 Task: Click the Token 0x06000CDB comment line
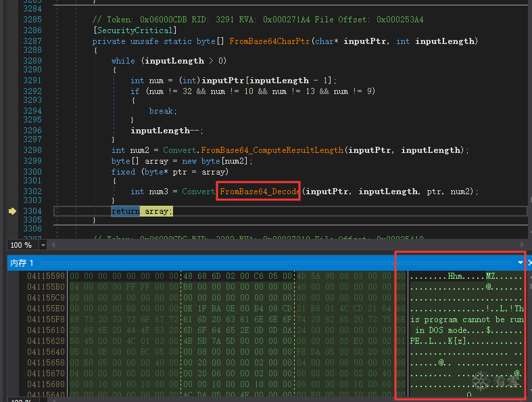(258, 20)
